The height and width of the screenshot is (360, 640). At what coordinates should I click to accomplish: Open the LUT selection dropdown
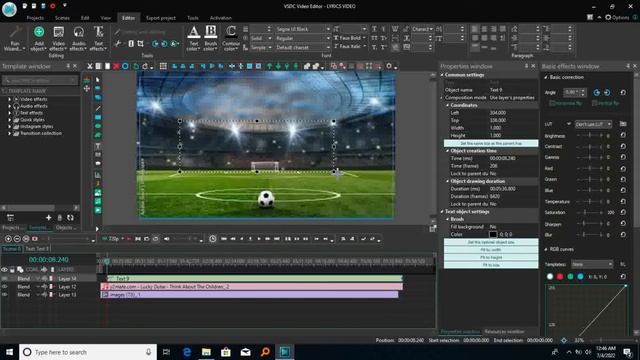(593, 124)
